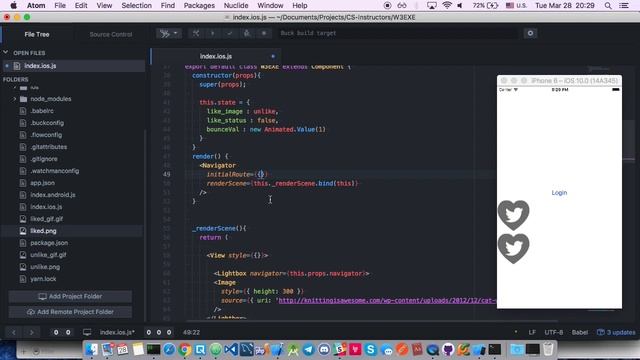Open the File menu
The image size is (640, 360).
60,6
